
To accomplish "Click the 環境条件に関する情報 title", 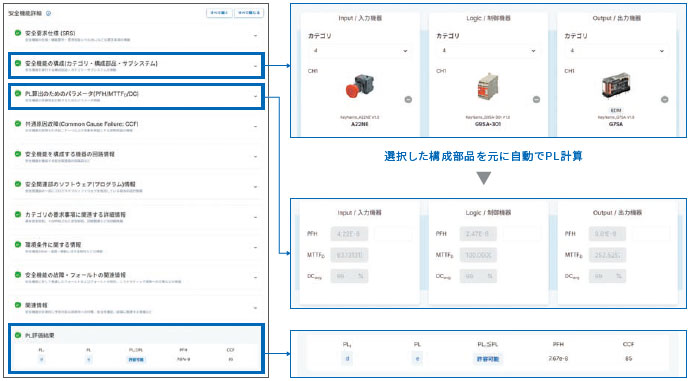I will click(x=53, y=244).
